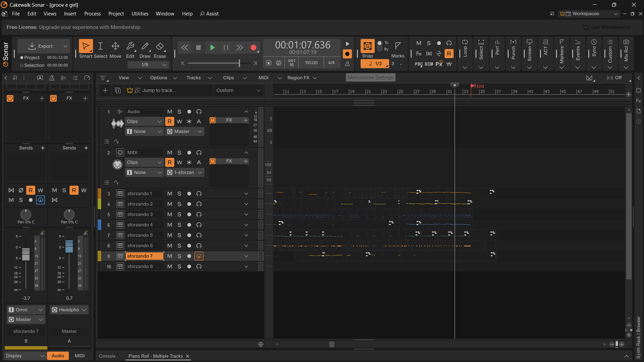Toggle Read automation on Audio track 1
Image resolution: width=644 pixels, height=362 pixels.
pyautogui.click(x=170, y=122)
